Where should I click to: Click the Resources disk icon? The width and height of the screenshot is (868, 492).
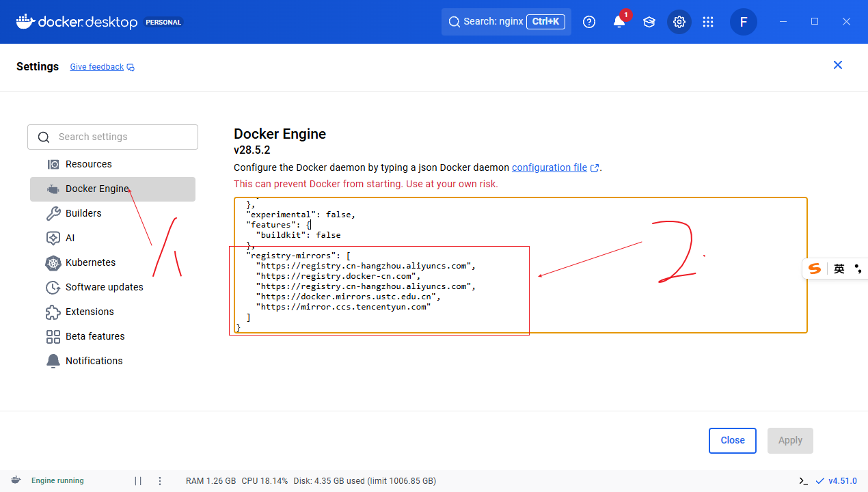pyautogui.click(x=53, y=164)
